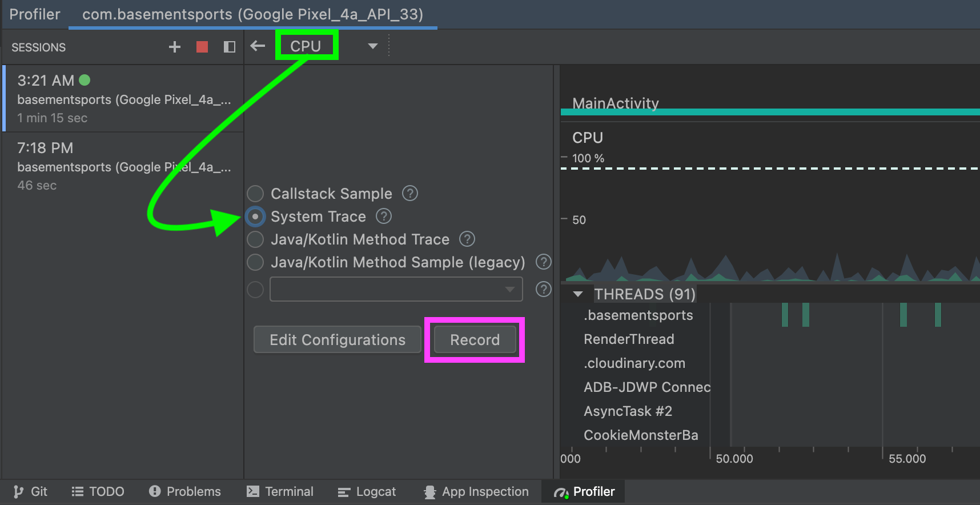Click the Record button
980x505 pixels.
[x=475, y=340]
